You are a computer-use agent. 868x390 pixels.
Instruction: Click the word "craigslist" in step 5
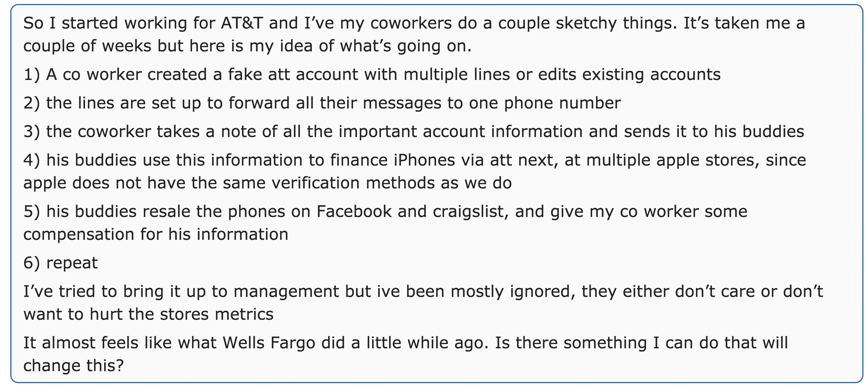pyautogui.click(x=471, y=212)
